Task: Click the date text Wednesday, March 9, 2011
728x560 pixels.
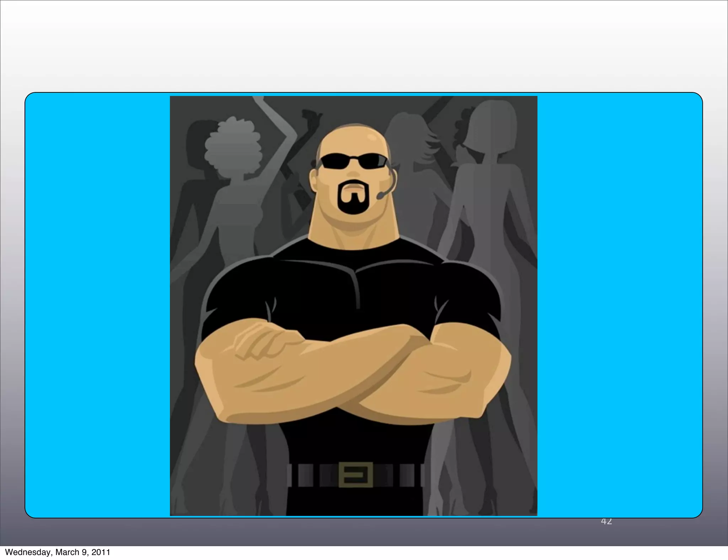Action: tap(58, 552)
